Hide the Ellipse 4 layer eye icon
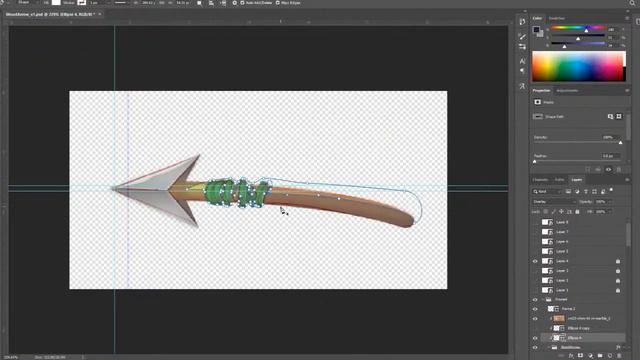This screenshot has height=360, width=640. point(535,338)
